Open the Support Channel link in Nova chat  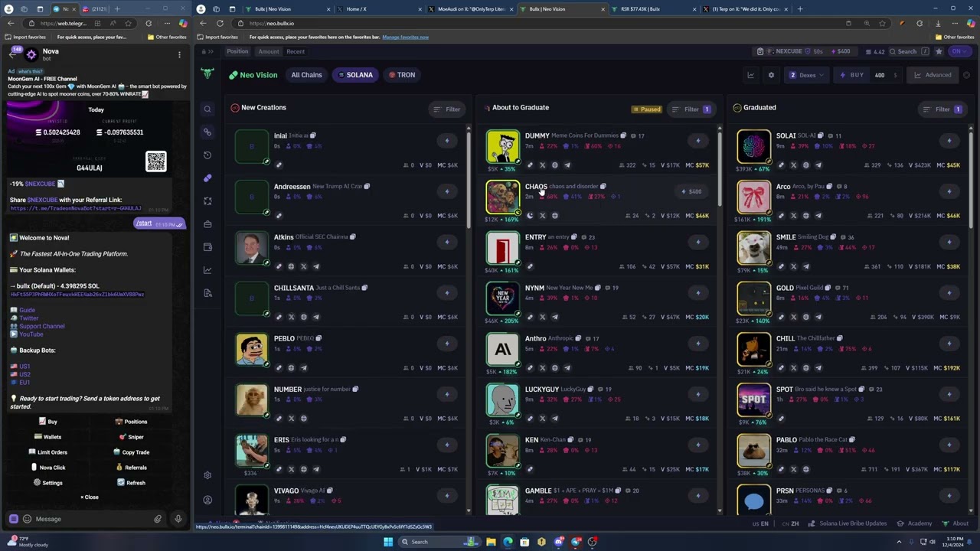click(42, 326)
